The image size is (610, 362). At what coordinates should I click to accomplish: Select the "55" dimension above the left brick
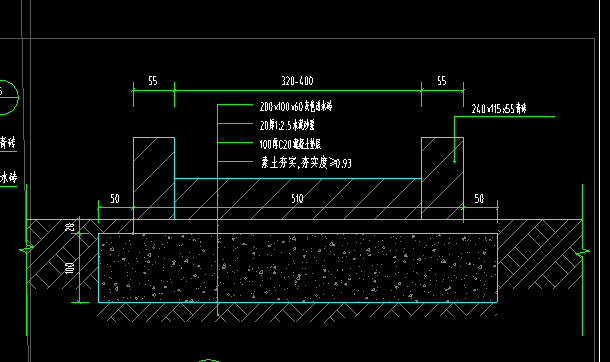153,81
